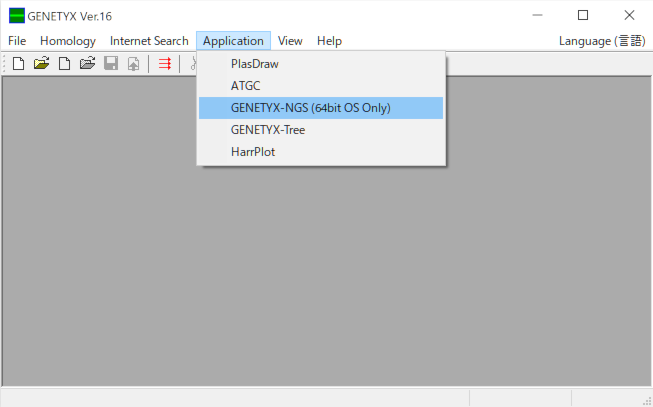The image size is (653, 407).
Task: Click the gray open folder toolbar icon
Action: pos(87,64)
